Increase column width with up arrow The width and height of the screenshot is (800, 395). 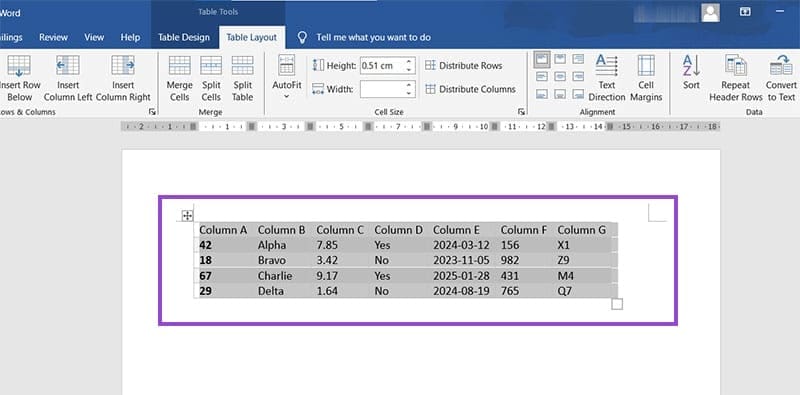(409, 85)
